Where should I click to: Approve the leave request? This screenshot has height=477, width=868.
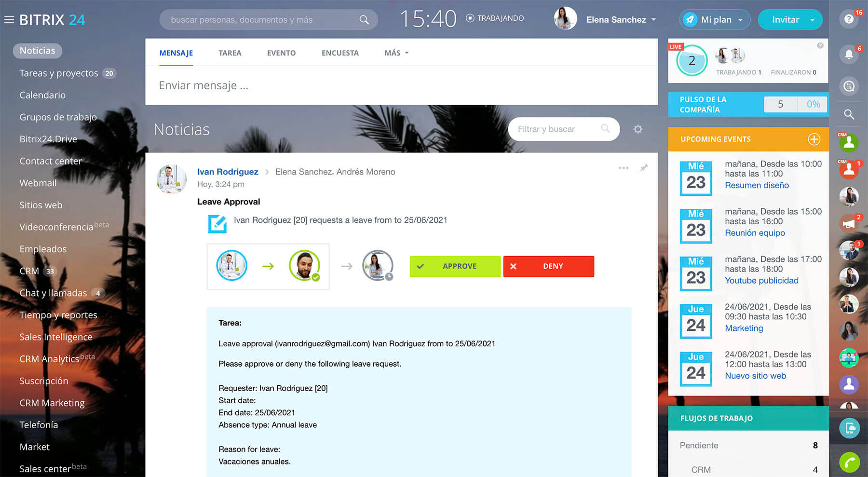pyautogui.click(x=455, y=266)
